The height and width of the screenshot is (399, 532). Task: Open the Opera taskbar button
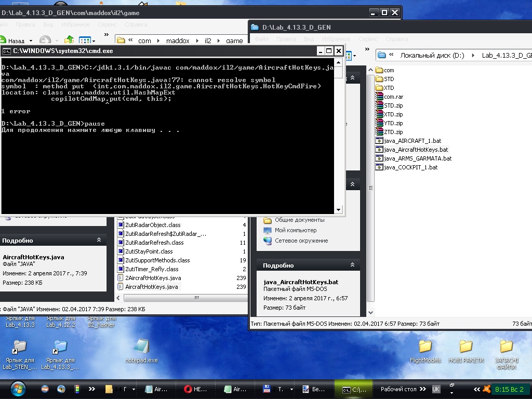[196, 389]
